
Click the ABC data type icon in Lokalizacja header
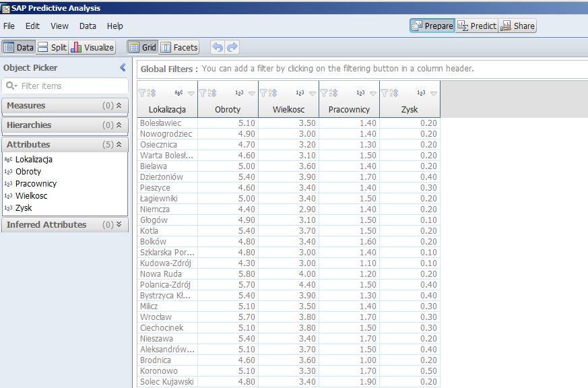(179, 93)
